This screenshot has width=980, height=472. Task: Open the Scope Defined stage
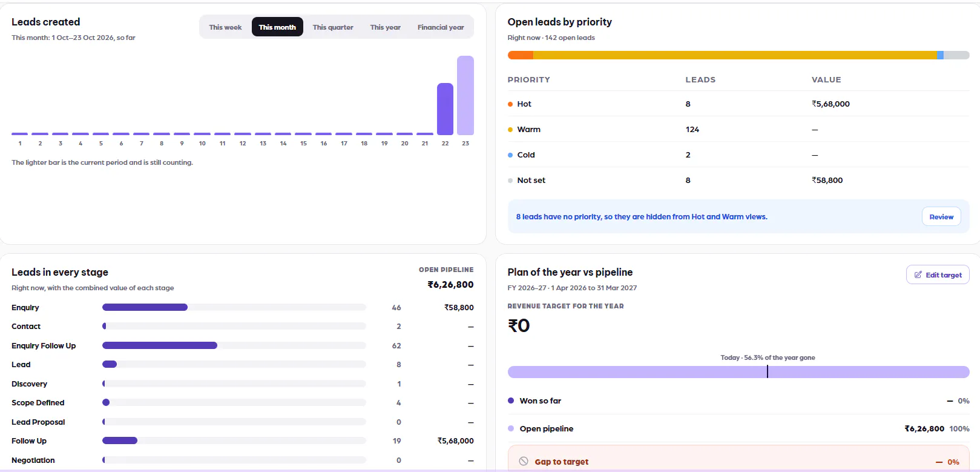[x=243, y=402]
